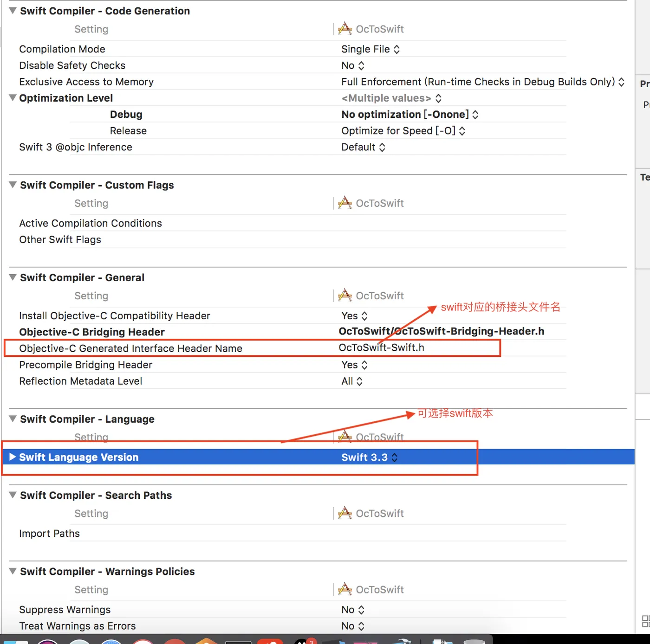Select the 'Precompile Bridging Header' setting name
Screen dimensions: 650x644
pos(85,365)
